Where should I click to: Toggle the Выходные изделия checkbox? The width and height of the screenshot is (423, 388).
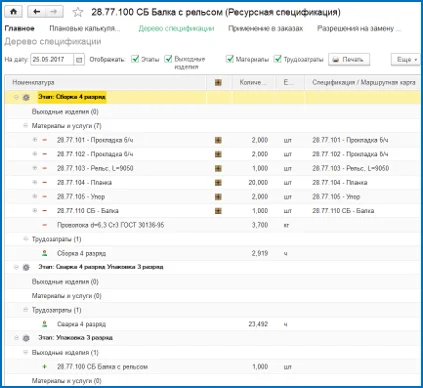pos(168,59)
